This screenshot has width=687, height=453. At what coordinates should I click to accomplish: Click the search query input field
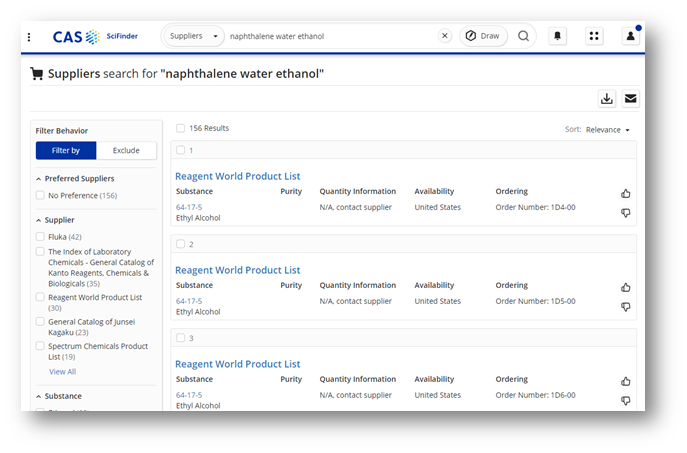(331, 36)
